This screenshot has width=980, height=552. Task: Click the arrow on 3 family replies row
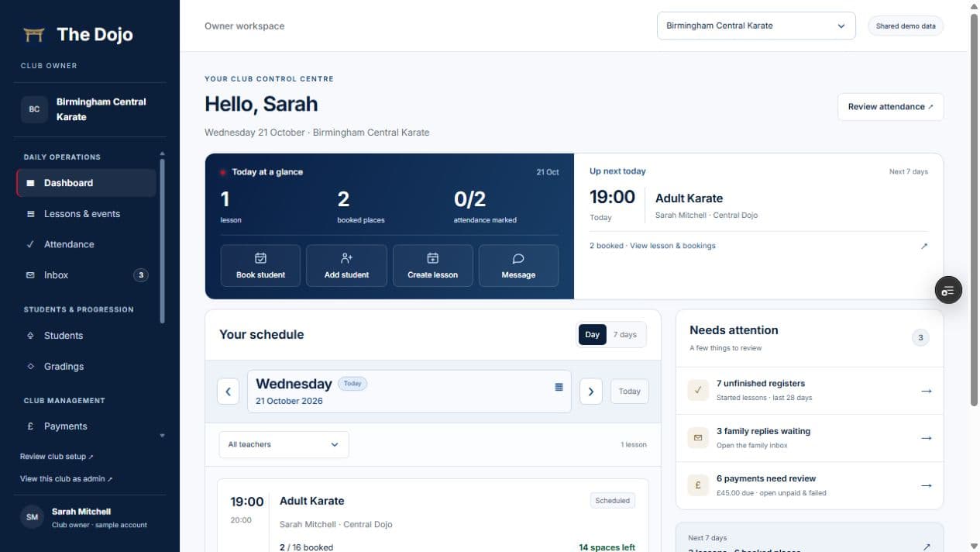point(926,439)
